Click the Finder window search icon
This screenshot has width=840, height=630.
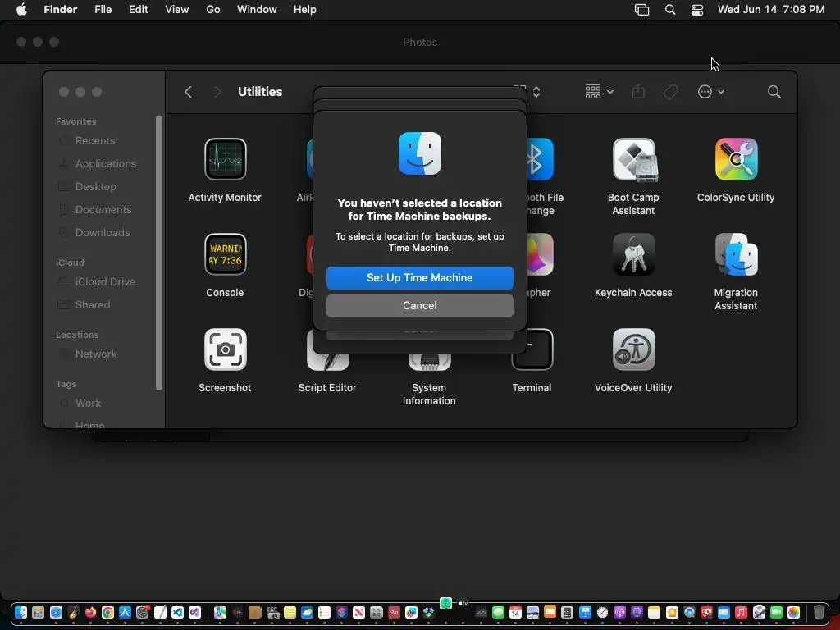[x=774, y=92]
